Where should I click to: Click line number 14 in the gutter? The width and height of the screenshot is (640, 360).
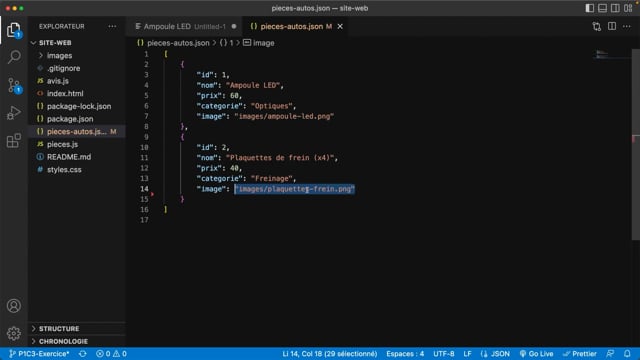144,189
